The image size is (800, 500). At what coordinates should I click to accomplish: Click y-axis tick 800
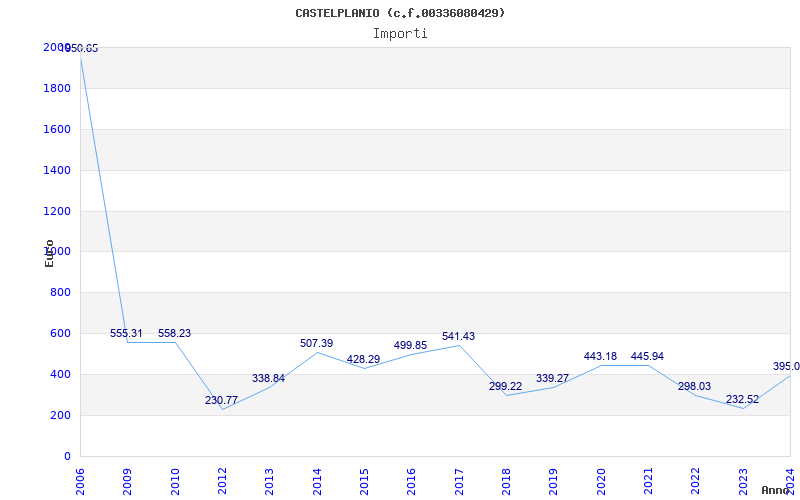tap(61, 292)
